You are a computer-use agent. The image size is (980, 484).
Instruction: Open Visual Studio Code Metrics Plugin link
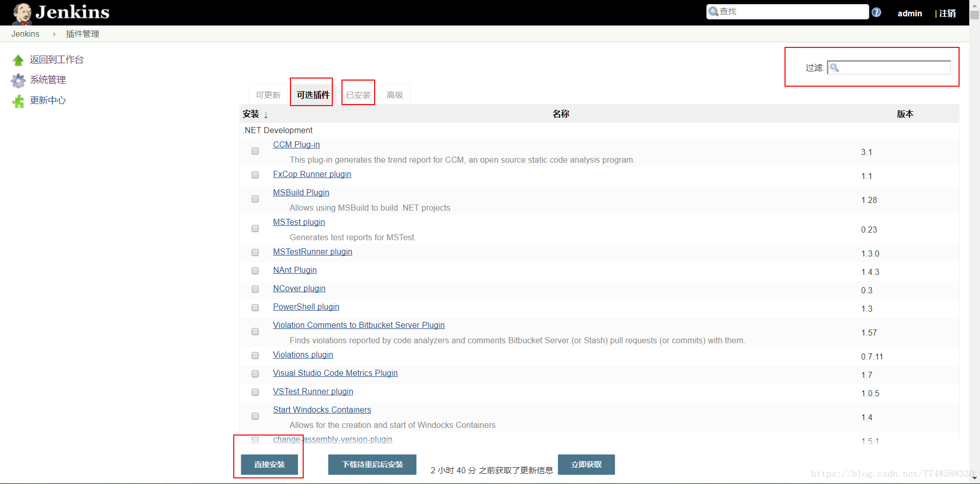coord(335,373)
